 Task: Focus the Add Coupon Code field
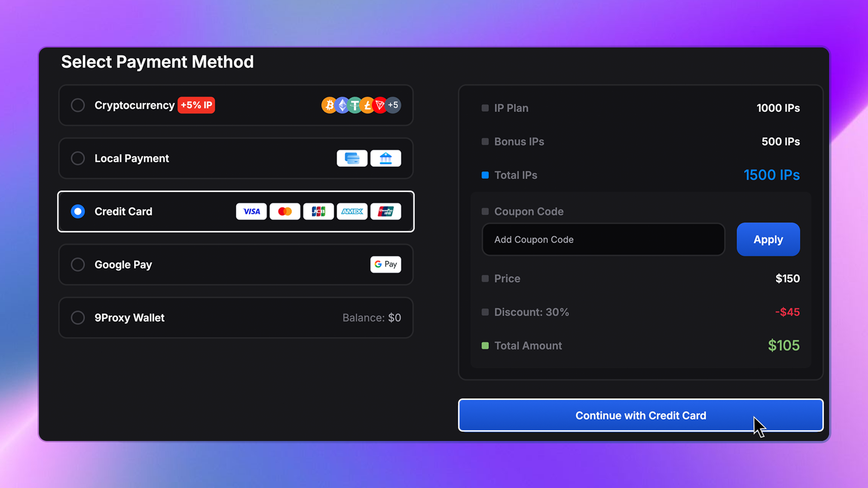click(x=603, y=239)
